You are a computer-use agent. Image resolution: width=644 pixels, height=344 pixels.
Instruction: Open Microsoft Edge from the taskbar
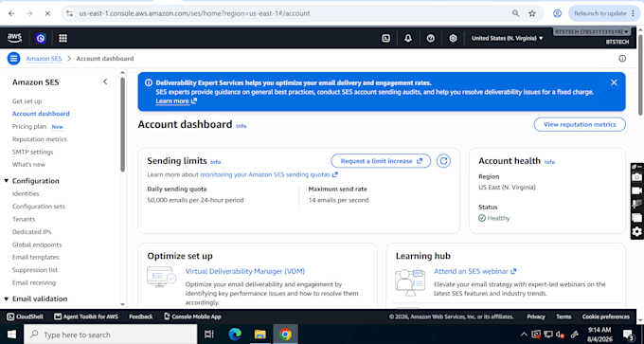point(235,335)
